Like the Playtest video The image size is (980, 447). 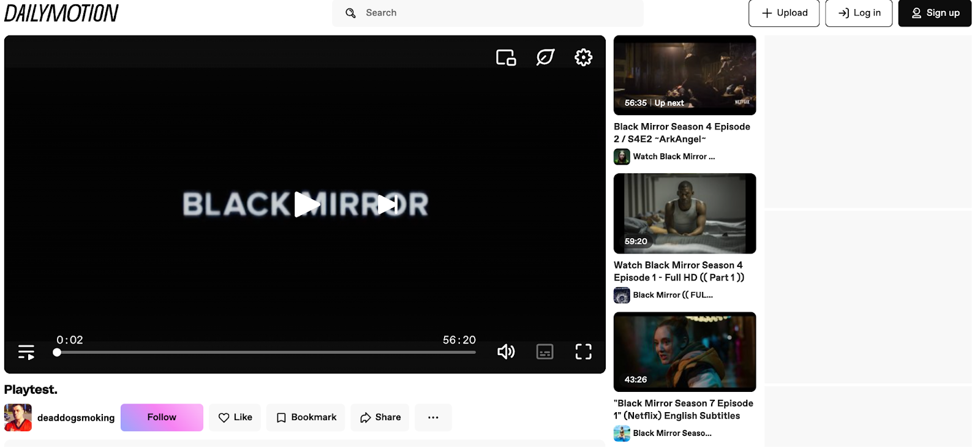(x=235, y=418)
